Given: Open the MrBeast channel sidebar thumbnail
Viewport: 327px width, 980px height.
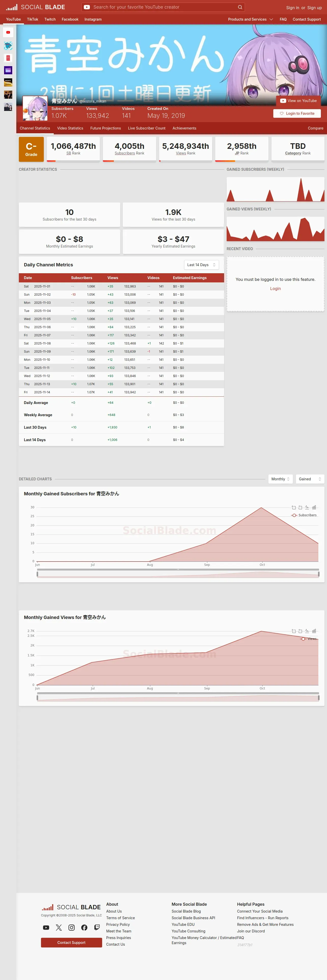Looking at the screenshot, I should 8,46.
